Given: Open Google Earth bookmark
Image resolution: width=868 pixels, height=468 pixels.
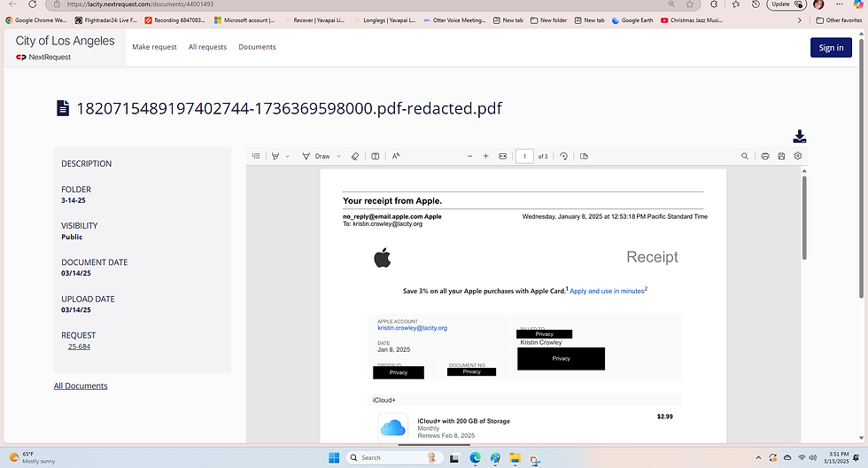Looking at the screenshot, I should click(632, 19).
